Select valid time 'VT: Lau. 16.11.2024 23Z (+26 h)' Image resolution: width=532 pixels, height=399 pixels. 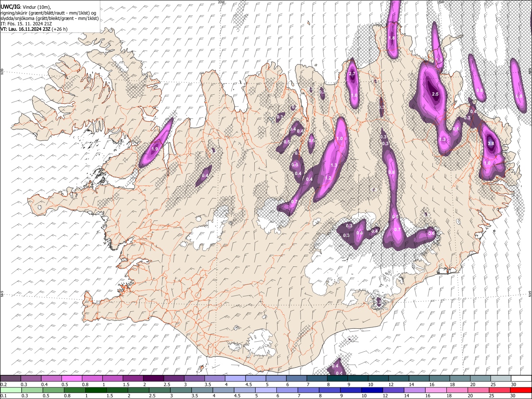34,29
